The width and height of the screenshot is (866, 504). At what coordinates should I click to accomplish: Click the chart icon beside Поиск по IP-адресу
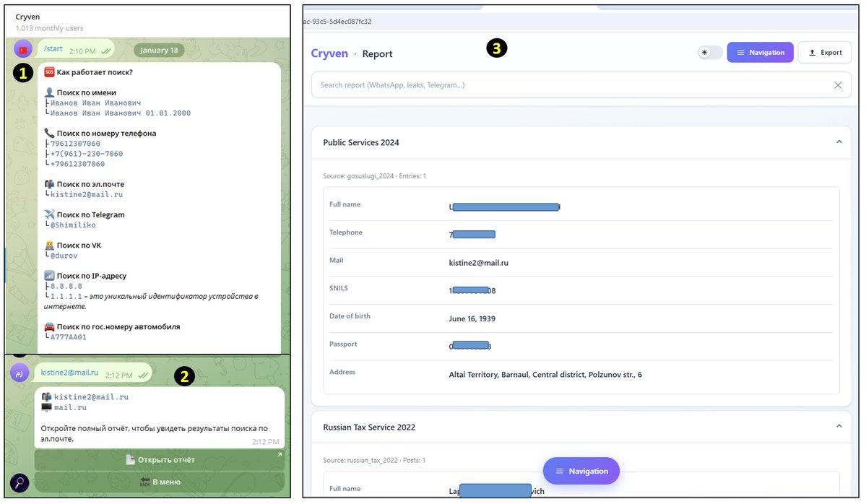coord(49,276)
